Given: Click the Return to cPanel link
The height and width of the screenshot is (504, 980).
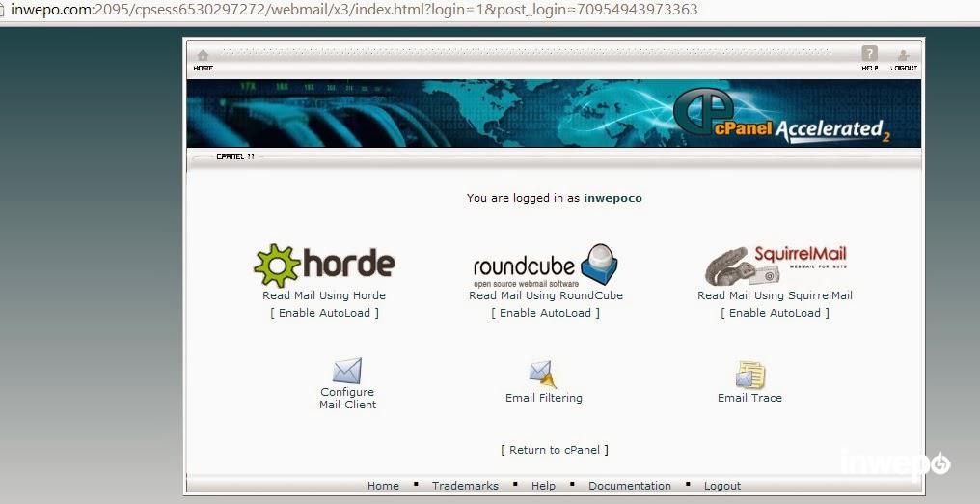Looking at the screenshot, I should tap(555, 450).
